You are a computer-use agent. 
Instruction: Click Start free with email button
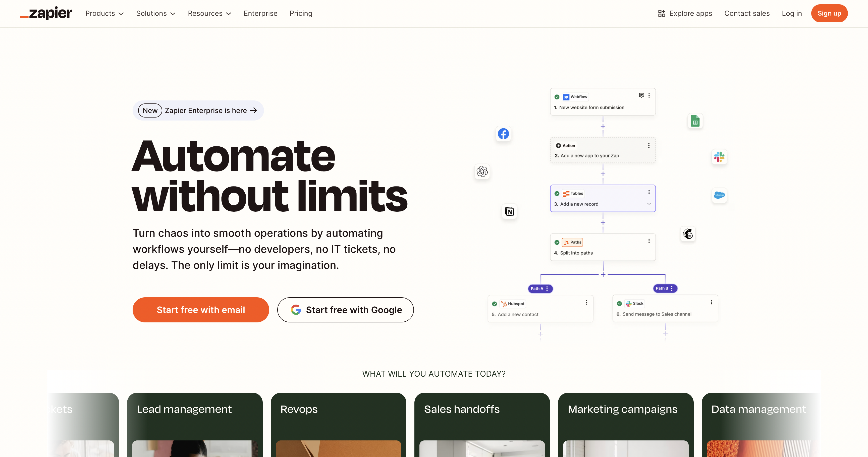click(200, 310)
